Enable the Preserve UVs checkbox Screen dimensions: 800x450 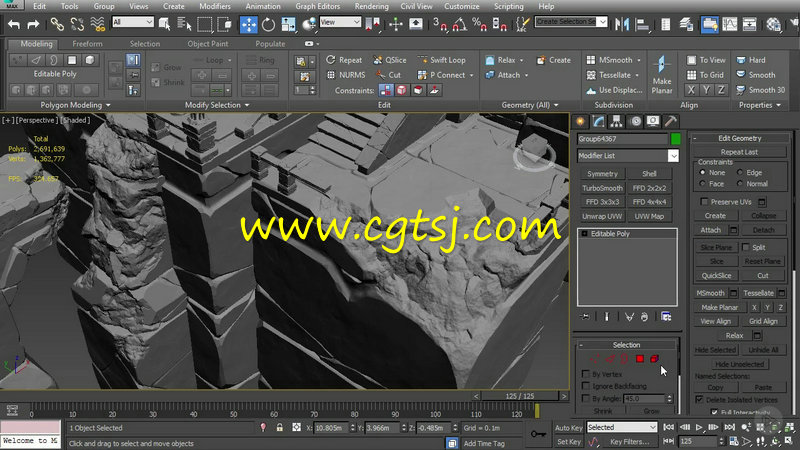coord(705,202)
